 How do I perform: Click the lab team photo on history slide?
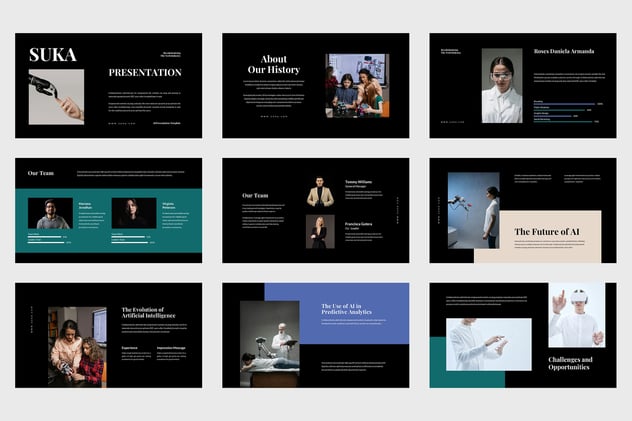pos(357,86)
